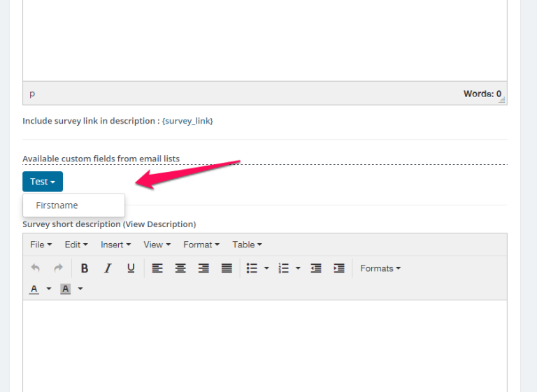537x392 pixels.
Task: Open the Table menu
Action: click(247, 245)
